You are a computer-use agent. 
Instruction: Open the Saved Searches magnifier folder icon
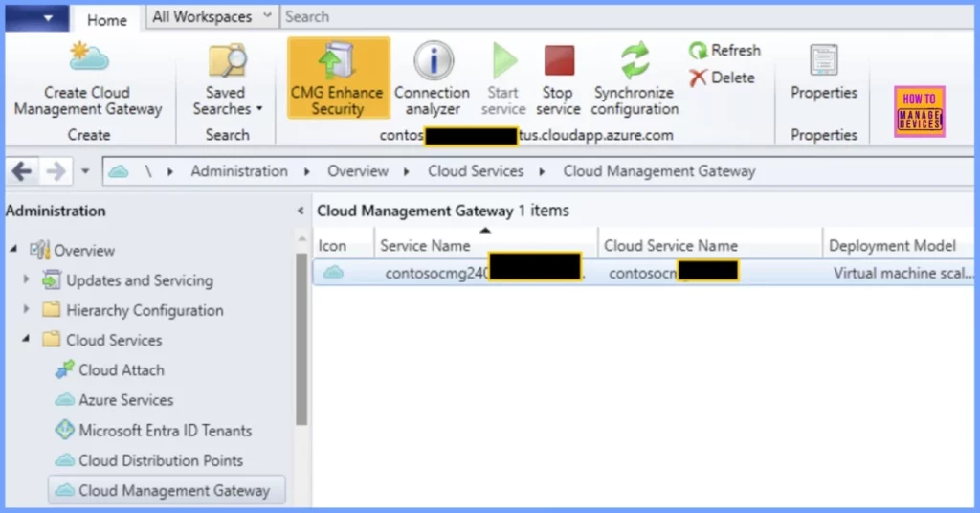click(x=227, y=61)
